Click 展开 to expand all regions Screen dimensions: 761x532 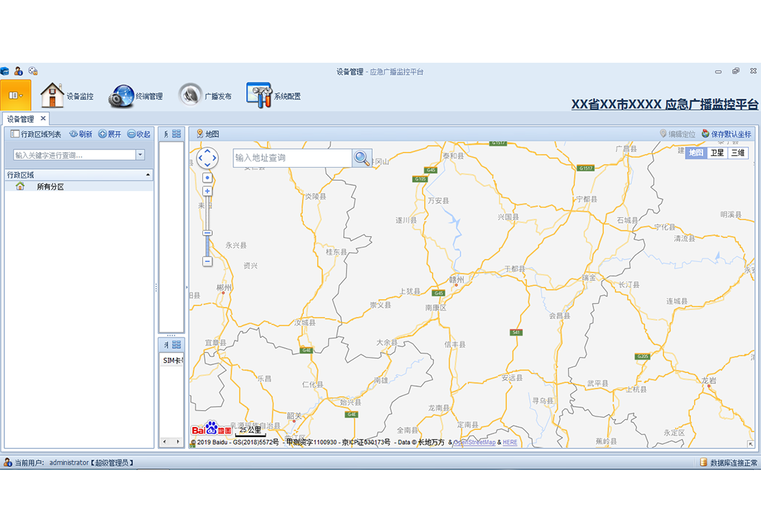click(x=109, y=134)
